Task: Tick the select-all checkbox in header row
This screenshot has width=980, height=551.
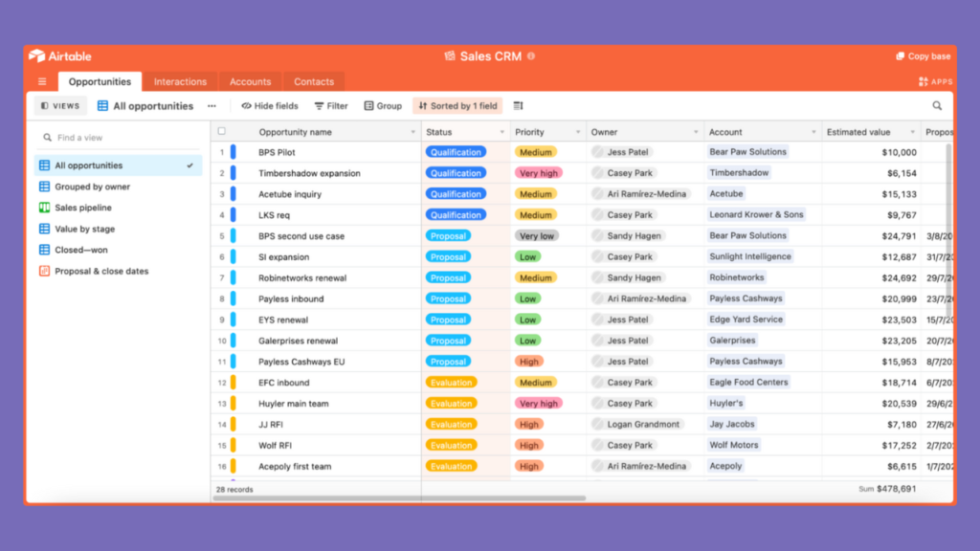Action: tap(221, 131)
